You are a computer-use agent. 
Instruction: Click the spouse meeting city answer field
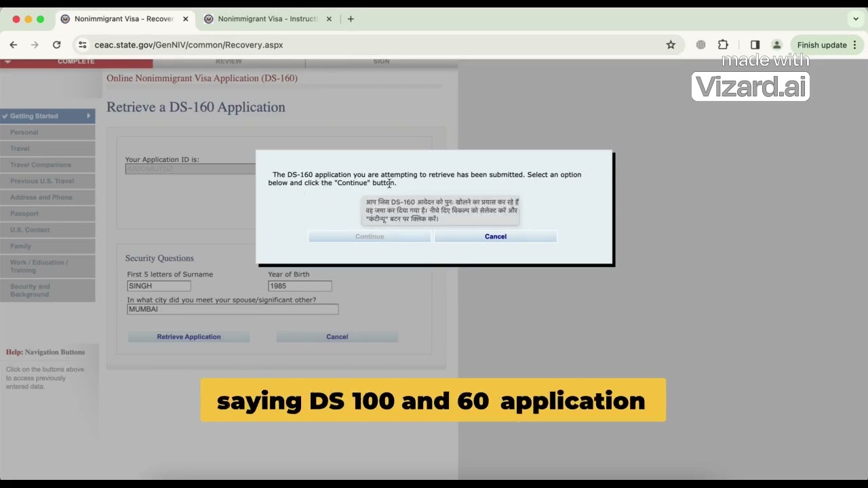click(x=233, y=309)
